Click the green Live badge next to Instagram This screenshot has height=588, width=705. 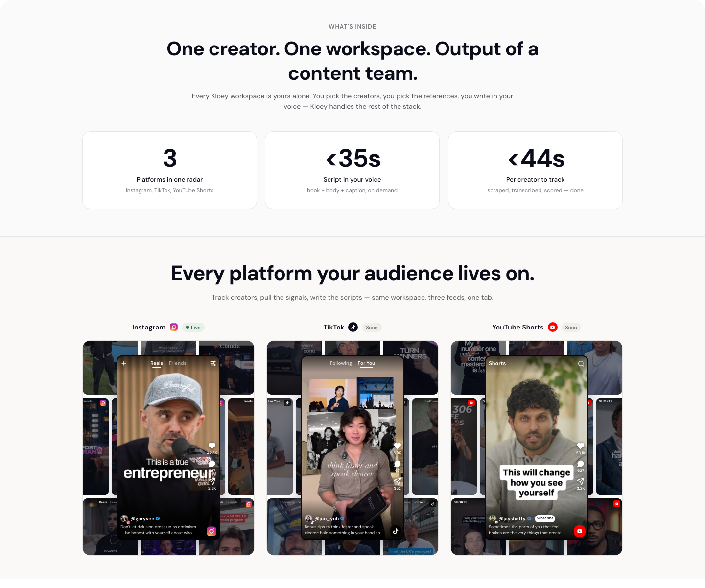[193, 327]
